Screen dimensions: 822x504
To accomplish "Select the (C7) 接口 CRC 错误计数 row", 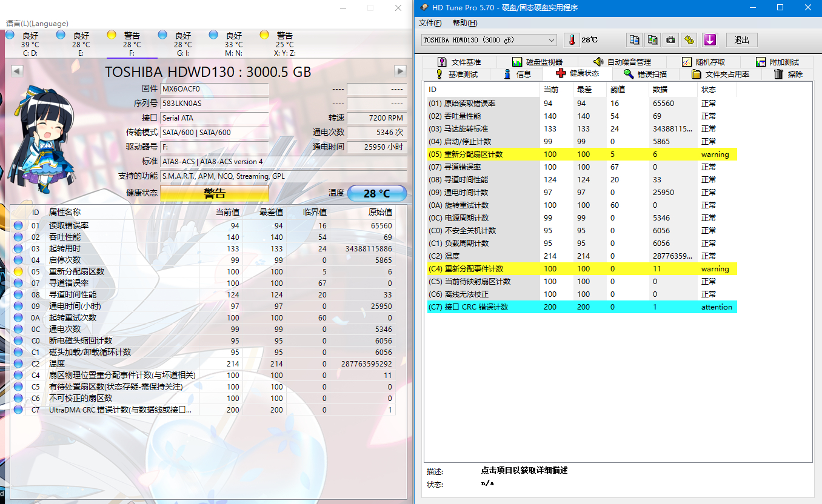I will pos(581,307).
